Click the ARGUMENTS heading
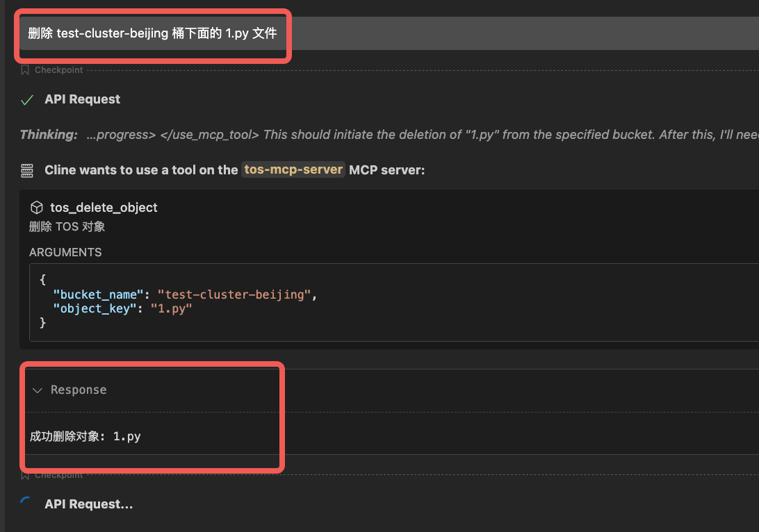759x532 pixels. point(65,252)
